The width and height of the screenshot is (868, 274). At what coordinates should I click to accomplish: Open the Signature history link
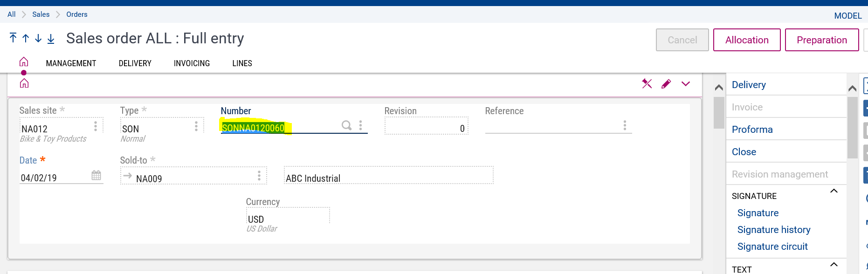tap(773, 230)
